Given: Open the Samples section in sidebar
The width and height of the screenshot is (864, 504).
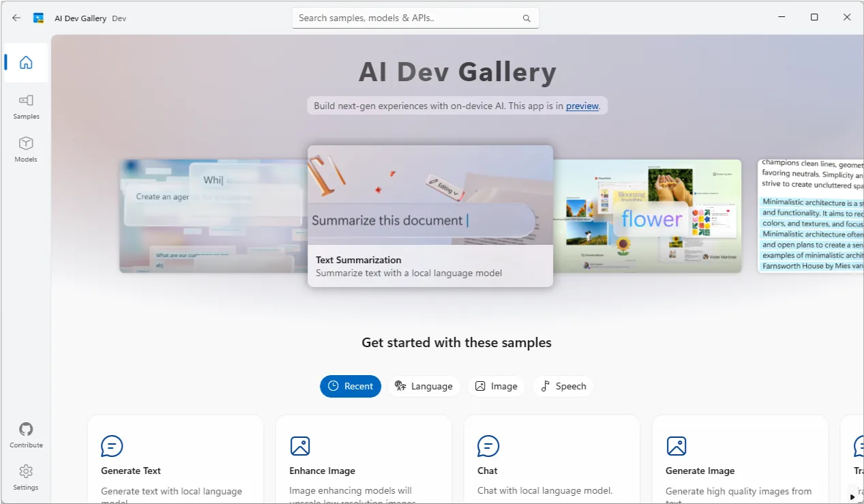Looking at the screenshot, I should [26, 106].
